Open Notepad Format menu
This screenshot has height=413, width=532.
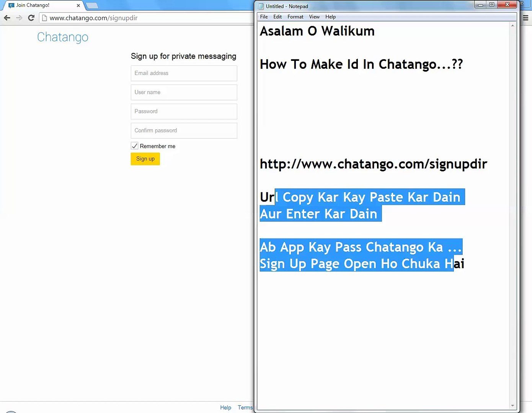point(295,17)
